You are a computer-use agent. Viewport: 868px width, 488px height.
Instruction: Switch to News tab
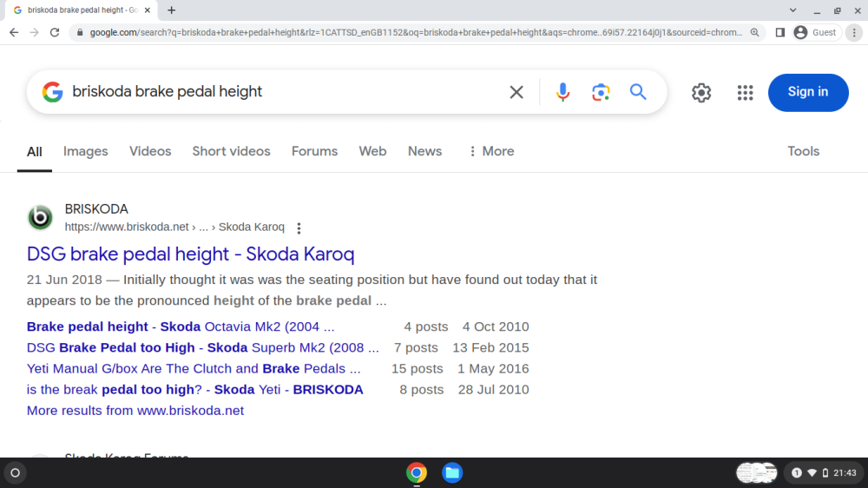pos(424,151)
